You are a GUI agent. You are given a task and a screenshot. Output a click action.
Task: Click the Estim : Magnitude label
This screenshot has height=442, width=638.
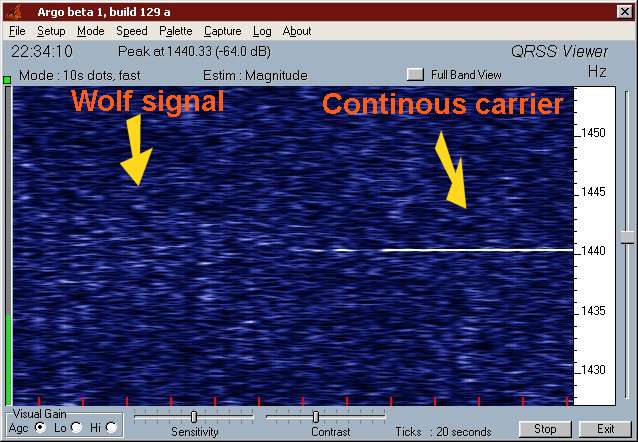tap(255, 75)
